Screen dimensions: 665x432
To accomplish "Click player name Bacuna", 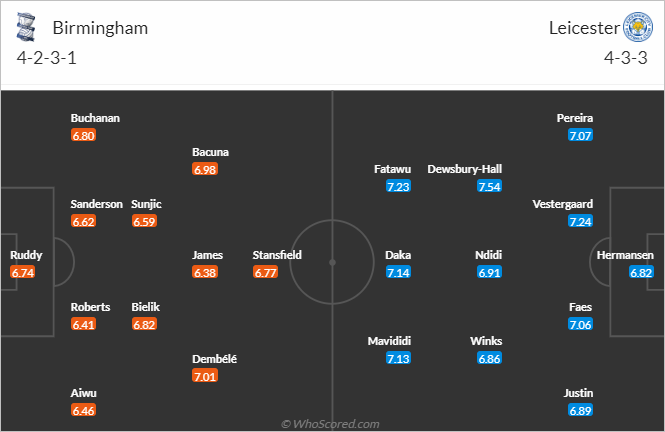I will [210, 152].
